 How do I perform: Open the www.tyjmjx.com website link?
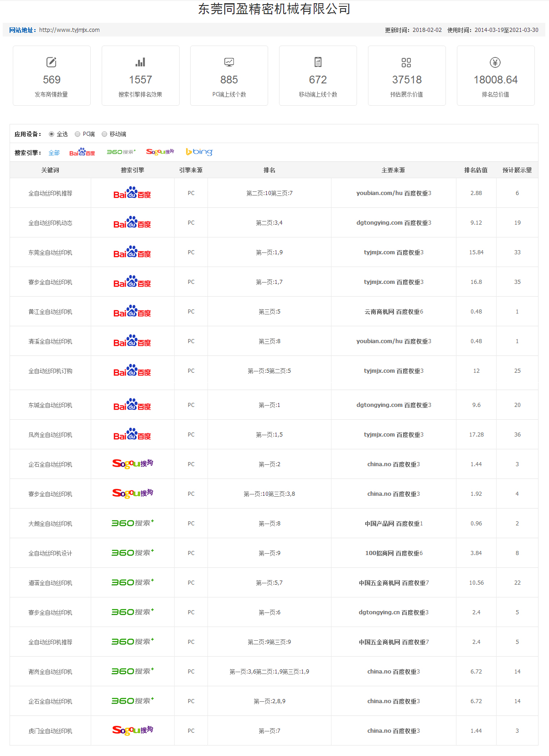[69, 30]
